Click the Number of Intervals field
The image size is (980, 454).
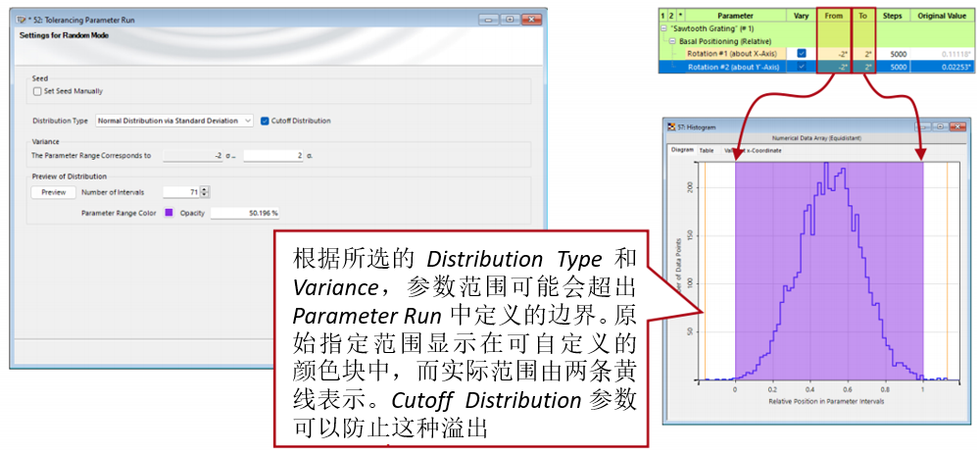click(182, 192)
